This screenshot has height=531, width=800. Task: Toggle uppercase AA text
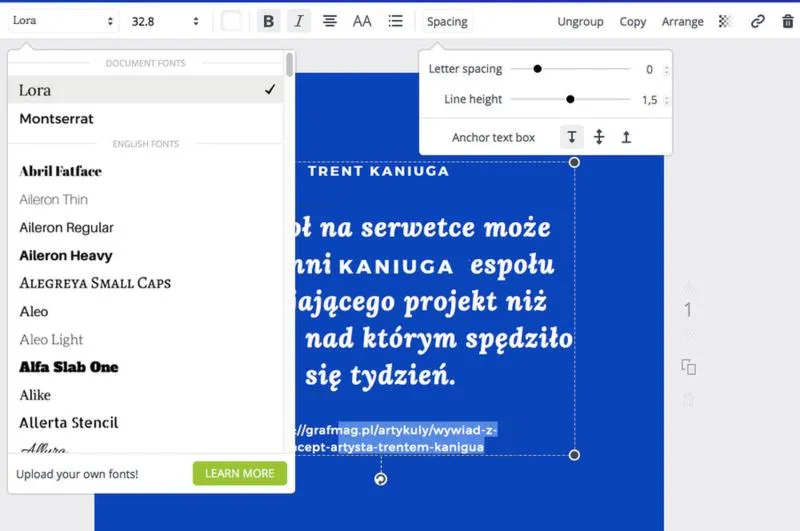(362, 21)
